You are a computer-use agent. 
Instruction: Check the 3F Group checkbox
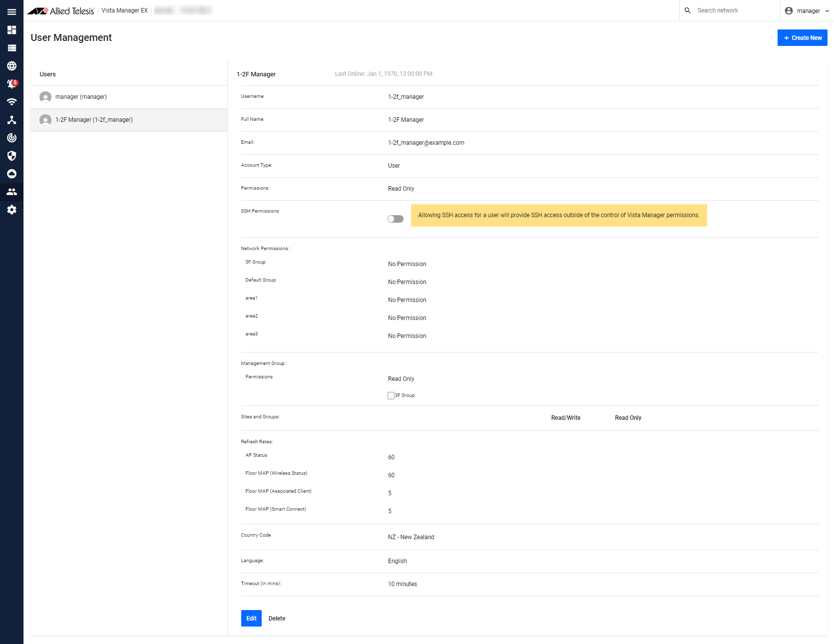pyautogui.click(x=391, y=395)
